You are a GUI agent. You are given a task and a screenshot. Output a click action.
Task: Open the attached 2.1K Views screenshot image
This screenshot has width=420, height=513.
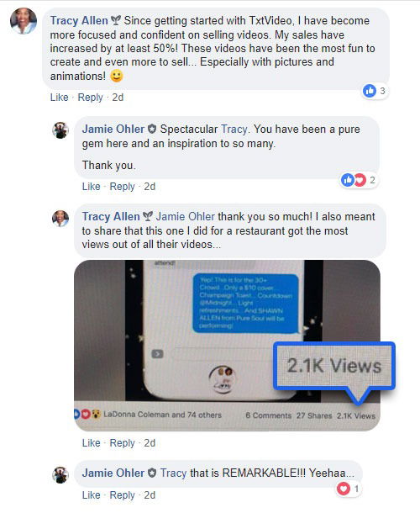(x=227, y=346)
